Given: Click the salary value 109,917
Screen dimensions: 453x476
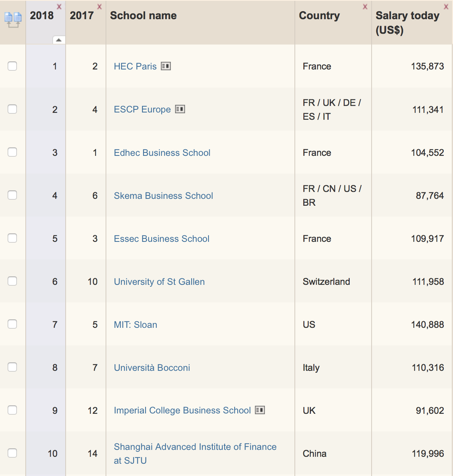Looking at the screenshot, I should 427,238.
